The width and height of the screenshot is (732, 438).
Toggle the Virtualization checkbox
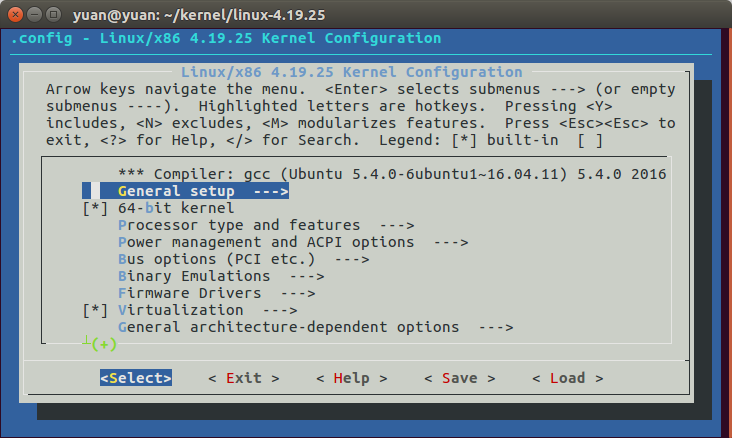pyautogui.click(x=95, y=311)
